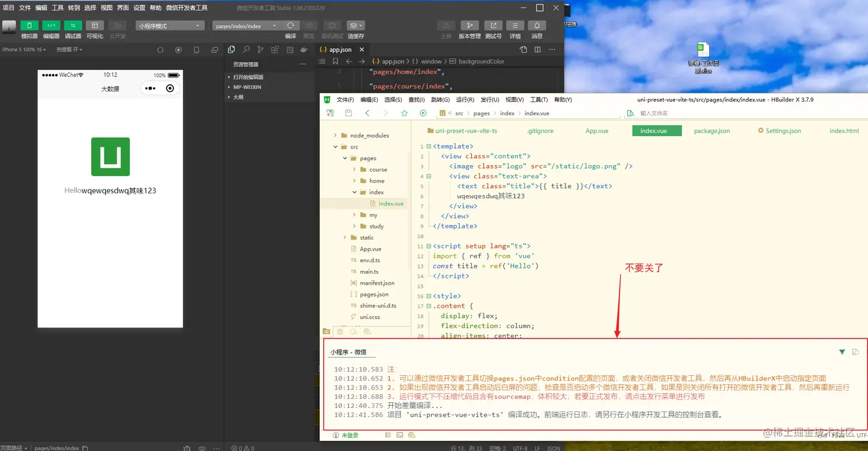
Task: Open the hot reload (热重载 开) dropdown
Action: tap(69, 49)
